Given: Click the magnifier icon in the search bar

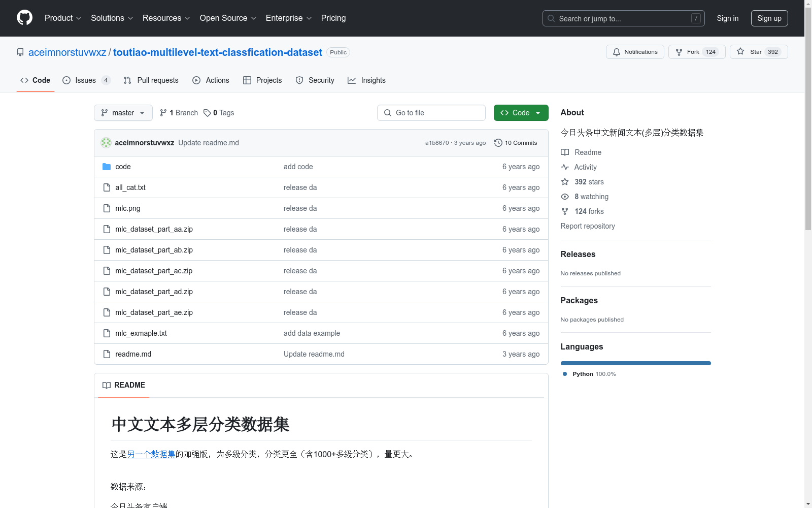Looking at the screenshot, I should click(x=551, y=18).
